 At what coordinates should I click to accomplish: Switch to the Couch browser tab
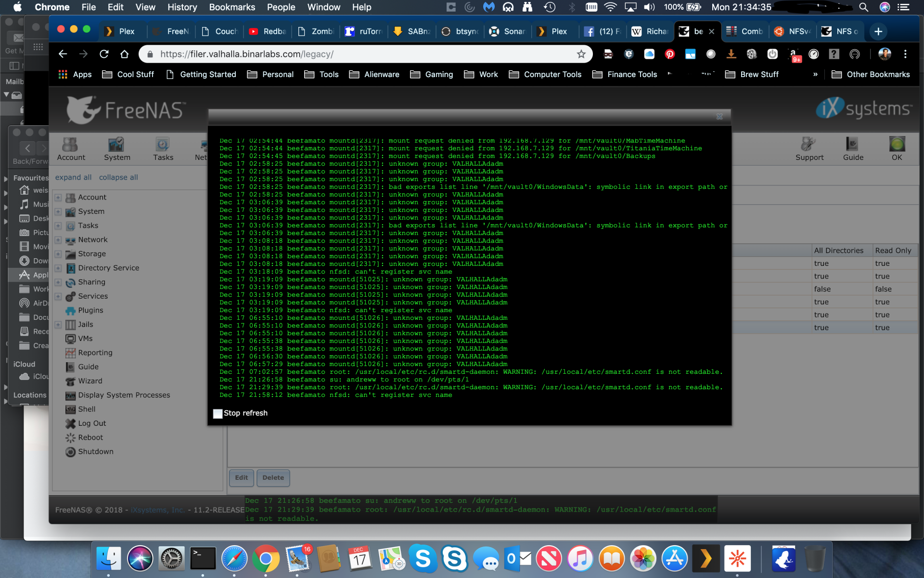pyautogui.click(x=220, y=31)
